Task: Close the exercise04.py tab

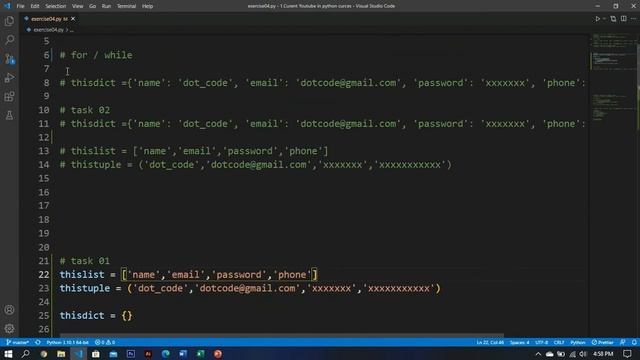Action: 73,19
